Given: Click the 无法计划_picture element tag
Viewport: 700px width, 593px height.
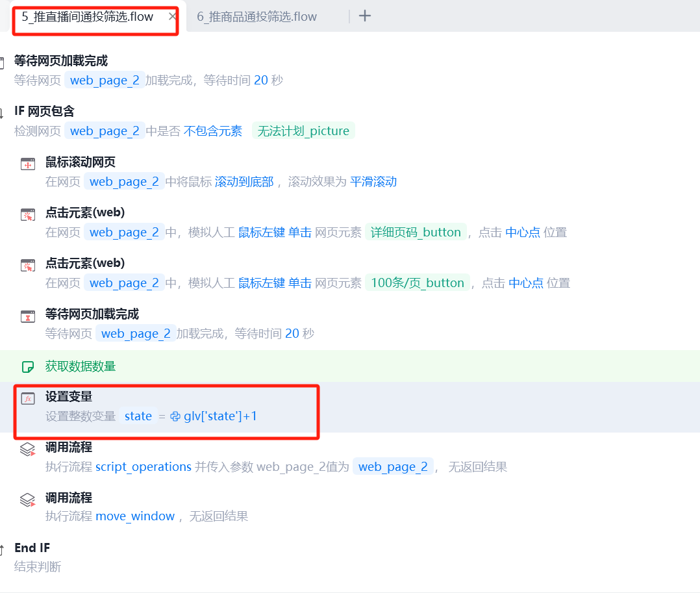Looking at the screenshot, I should [x=303, y=131].
